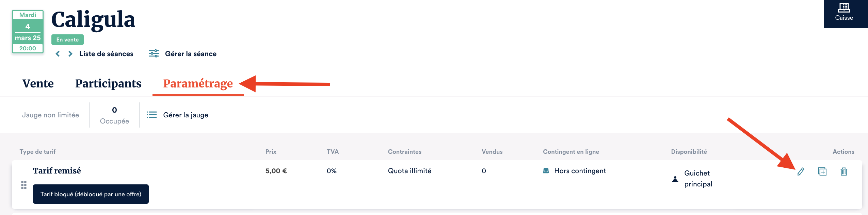Click the Hors contingent icon

546,171
